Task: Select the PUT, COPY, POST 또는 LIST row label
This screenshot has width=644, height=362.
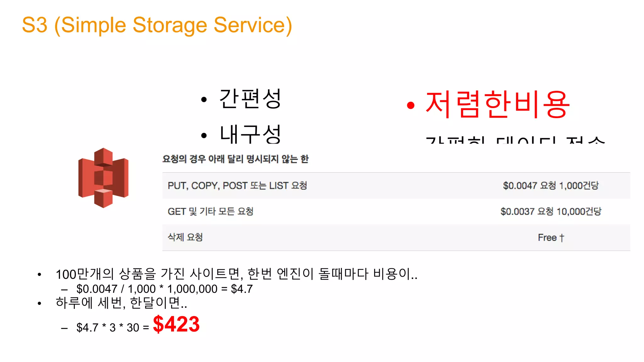Action: tap(237, 186)
